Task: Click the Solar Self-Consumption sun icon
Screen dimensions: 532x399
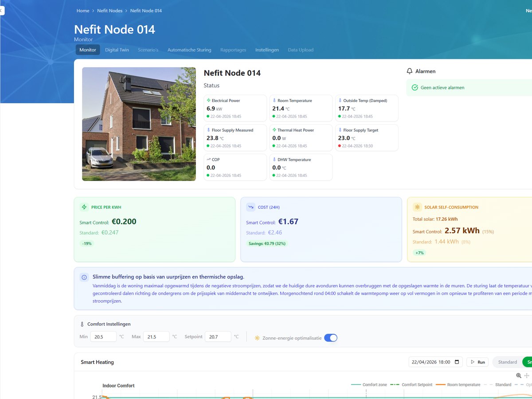Action: point(417,207)
